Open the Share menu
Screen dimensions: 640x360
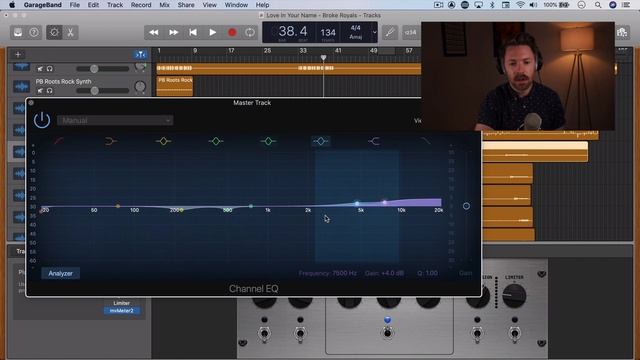(186, 5)
